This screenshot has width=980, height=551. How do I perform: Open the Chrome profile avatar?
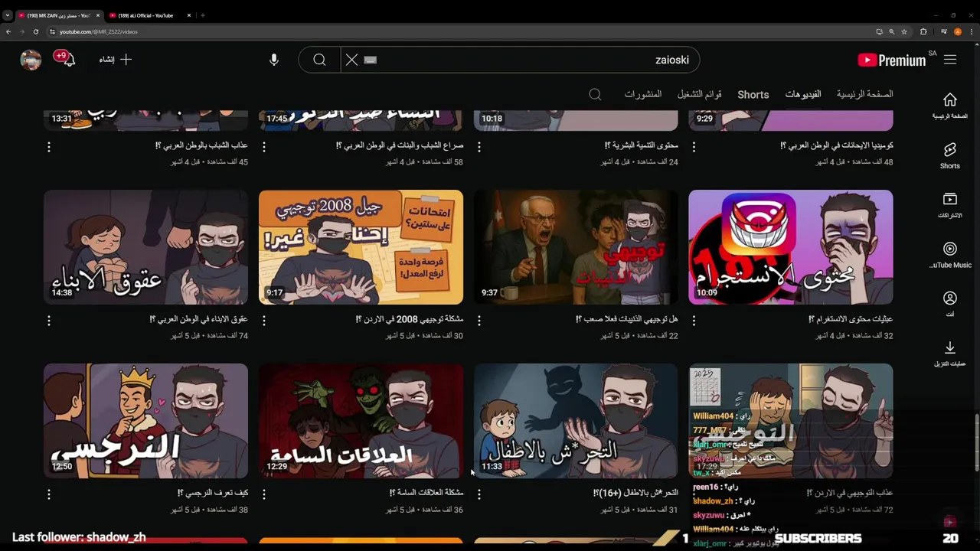pos(958,31)
